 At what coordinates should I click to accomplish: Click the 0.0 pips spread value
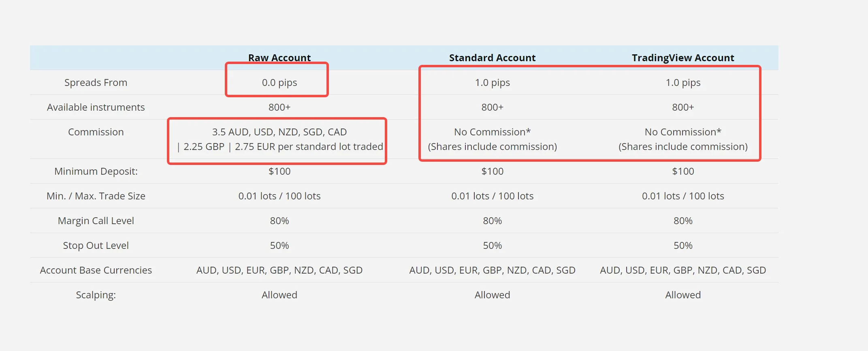279,83
